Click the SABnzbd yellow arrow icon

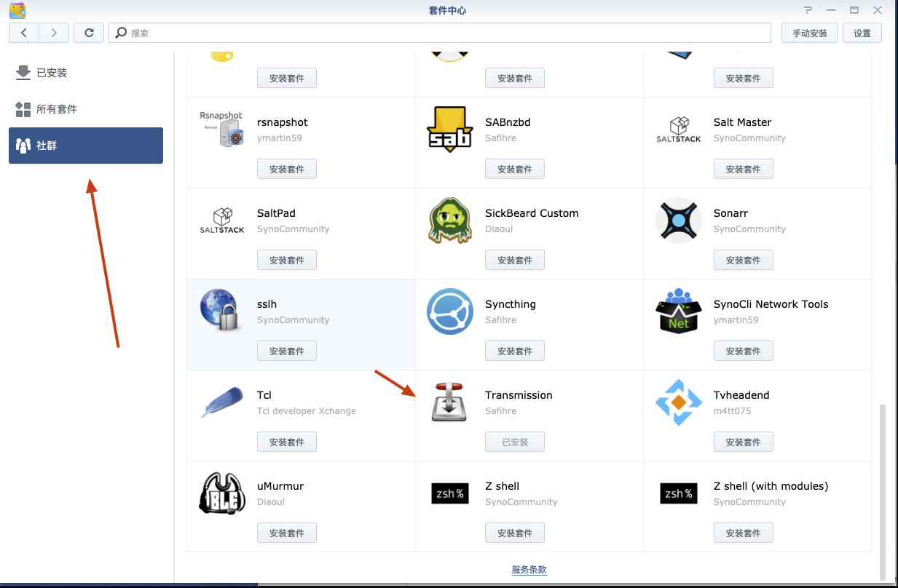[449, 130]
